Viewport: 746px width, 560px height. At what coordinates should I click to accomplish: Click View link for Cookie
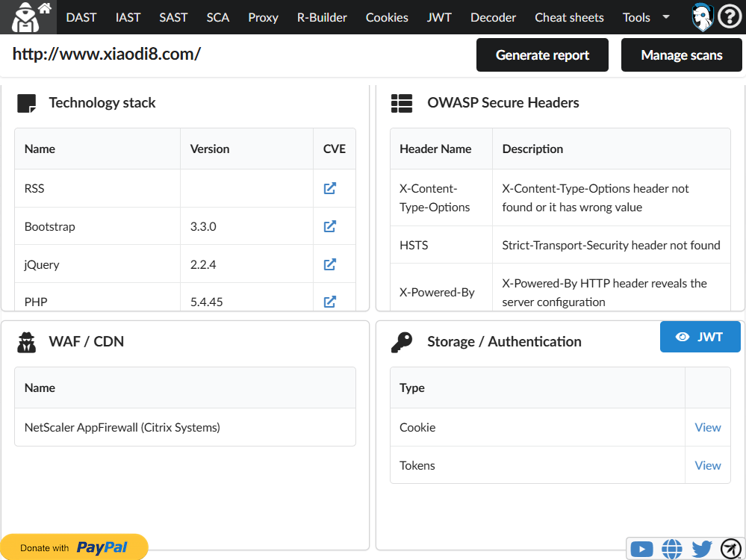707,427
